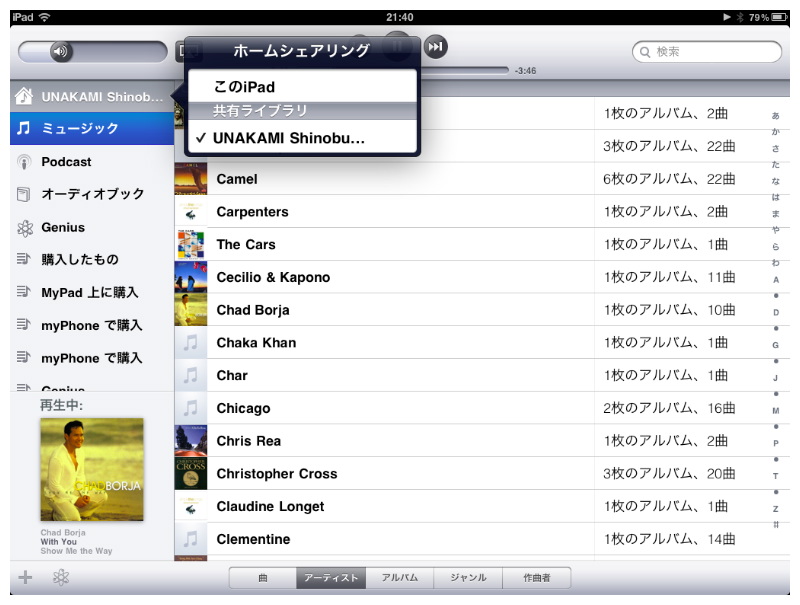This screenshot has height=605, width=800.
Task: Choose UNAKAMI Shinobu shared library entry
Action: (303, 138)
